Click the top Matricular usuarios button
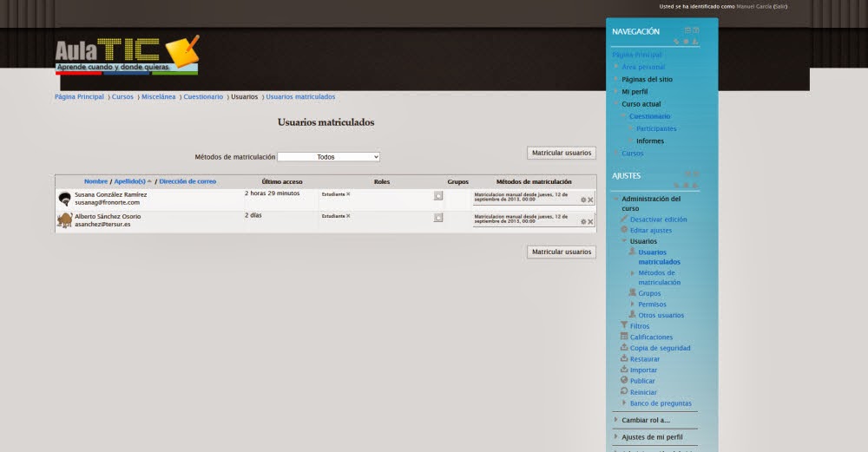The image size is (868, 452). [x=562, y=153]
